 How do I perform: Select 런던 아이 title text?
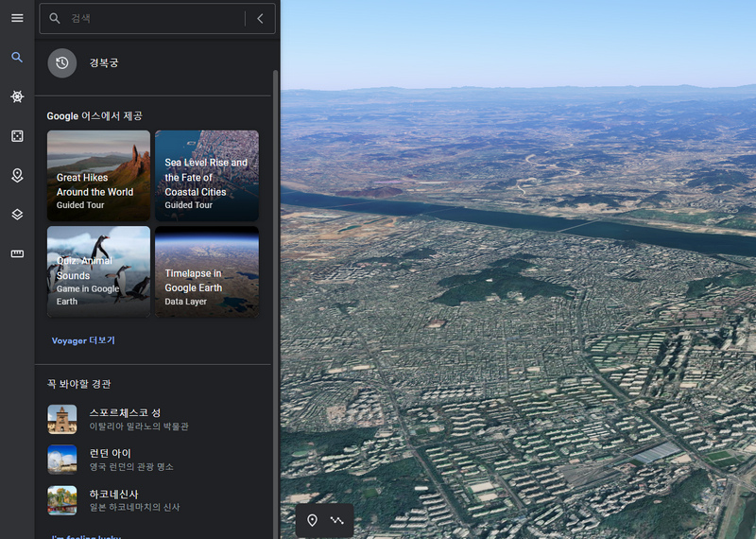(111, 453)
